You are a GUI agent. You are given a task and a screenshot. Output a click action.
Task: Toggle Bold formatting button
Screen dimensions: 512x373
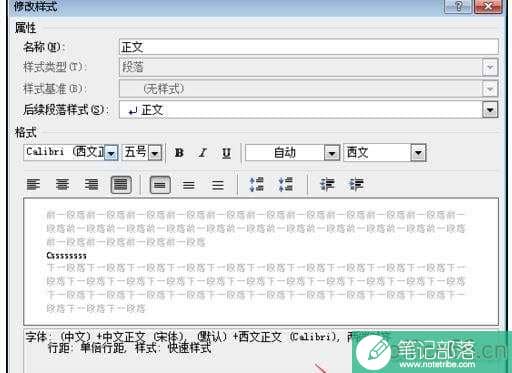[179, 153]
